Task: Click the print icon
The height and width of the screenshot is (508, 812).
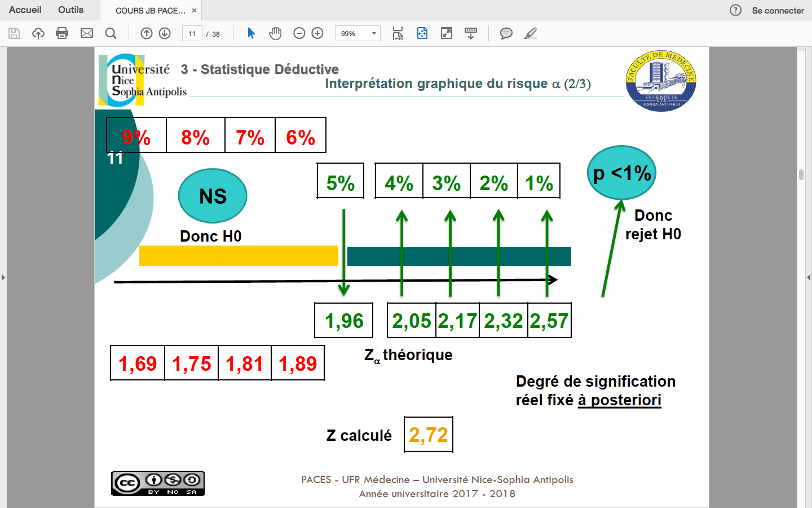Action: coord(62,33)
